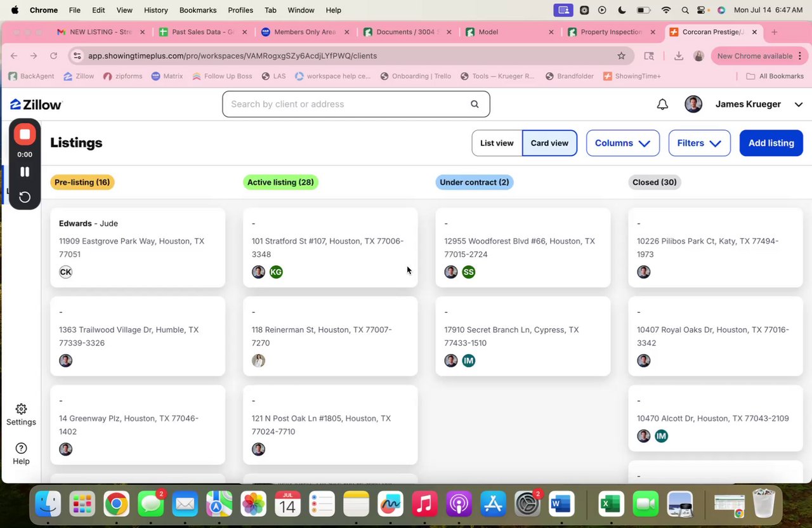Click the search magnifier icon in search box
812x528 pixels.
tap(475, 104)
